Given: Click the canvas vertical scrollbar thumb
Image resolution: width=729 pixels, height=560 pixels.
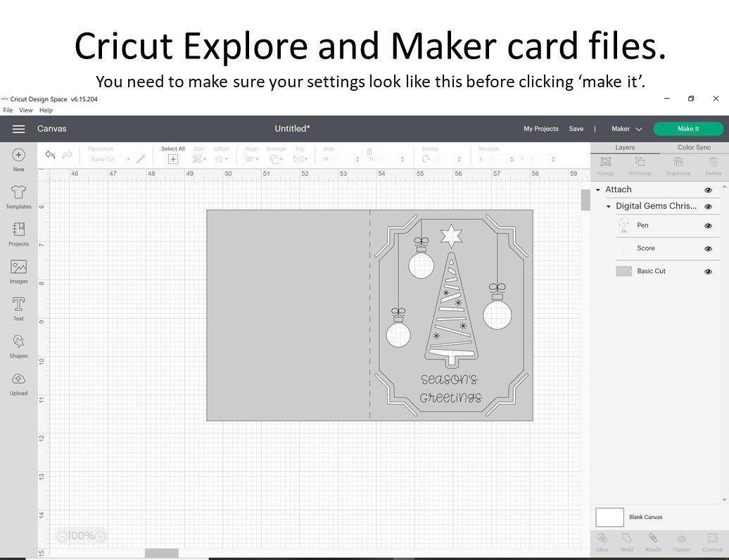Looking at the screenshot, I should (585, 200).
